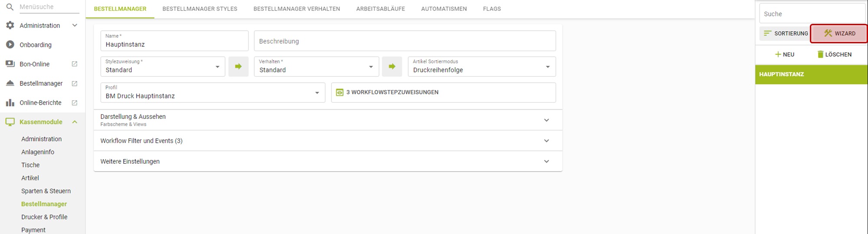
Task: Click the Sortierung button
Action: (785, 33)
